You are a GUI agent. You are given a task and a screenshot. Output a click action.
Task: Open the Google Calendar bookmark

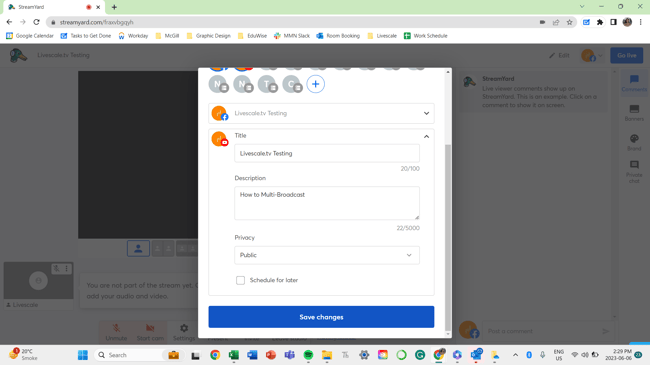(x=30, y=36)
